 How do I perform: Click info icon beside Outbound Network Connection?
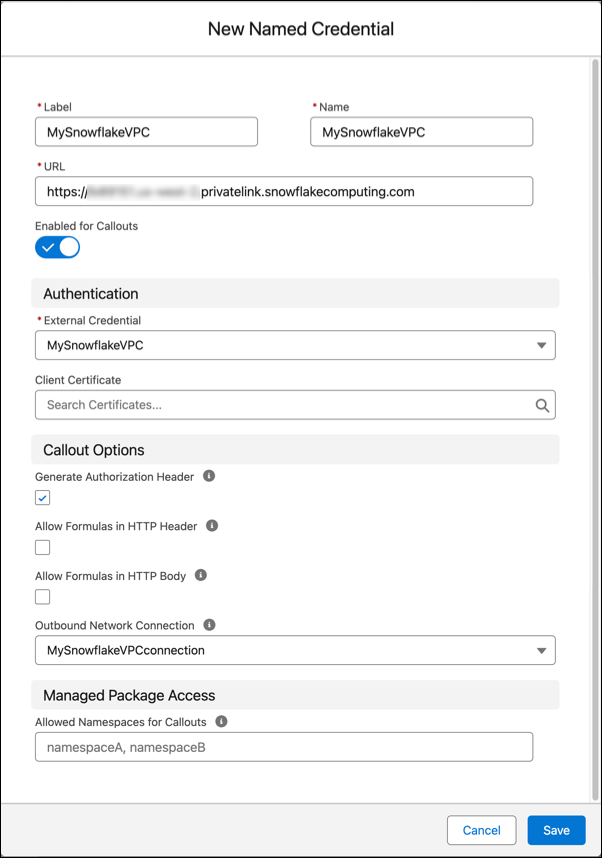click(x=209, y=624)
